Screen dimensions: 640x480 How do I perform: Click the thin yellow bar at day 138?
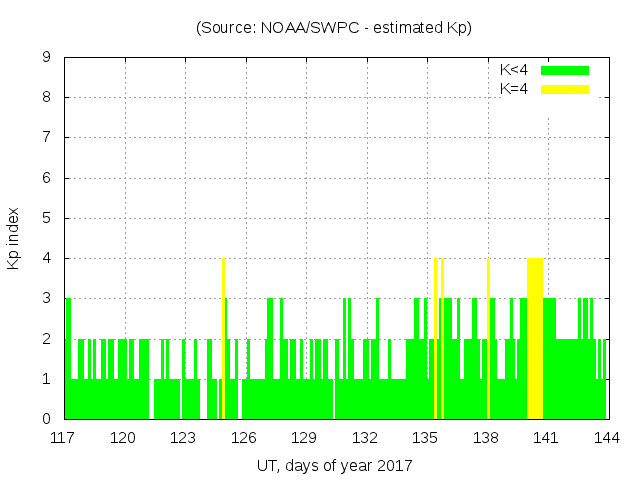[x=488, y=338]
